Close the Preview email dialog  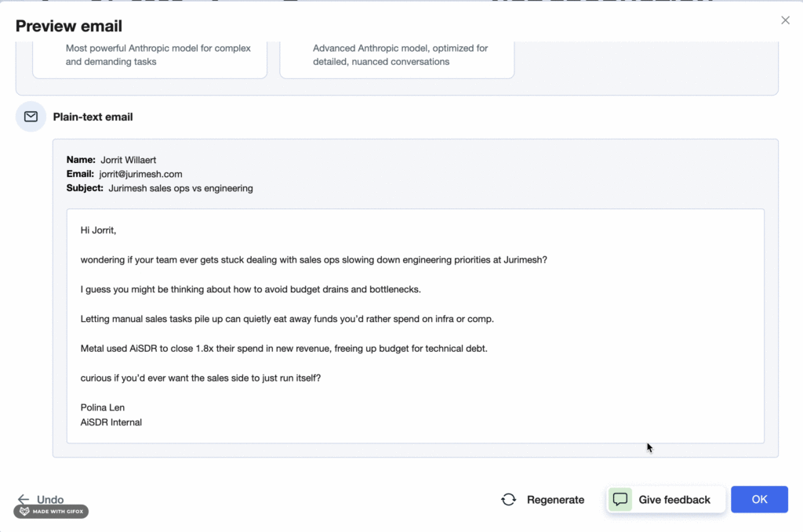[x=785, y=20]
